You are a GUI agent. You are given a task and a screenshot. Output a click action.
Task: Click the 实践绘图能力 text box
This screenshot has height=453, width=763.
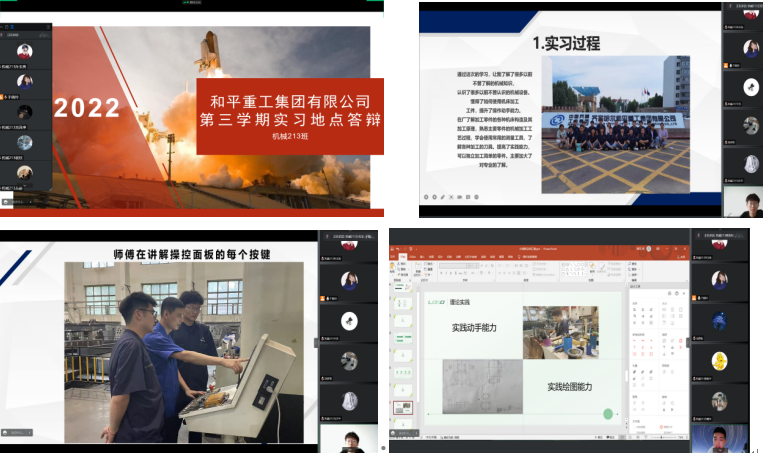570,386
